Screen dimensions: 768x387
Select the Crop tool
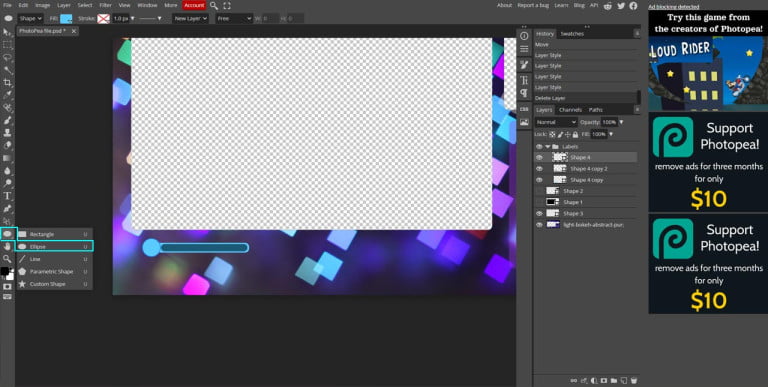7,82
